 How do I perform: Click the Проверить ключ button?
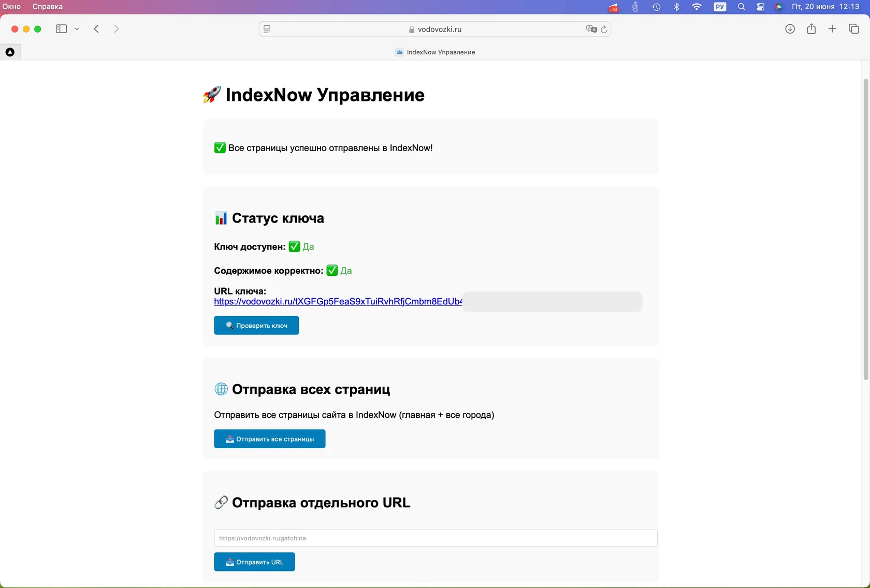tap(256, 325)
